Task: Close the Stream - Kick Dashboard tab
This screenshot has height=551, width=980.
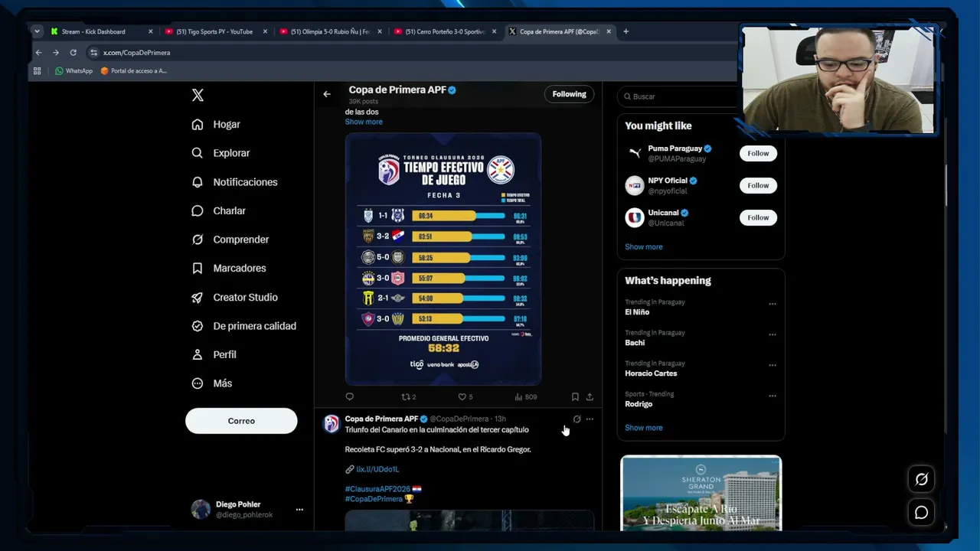Action: 150,31
